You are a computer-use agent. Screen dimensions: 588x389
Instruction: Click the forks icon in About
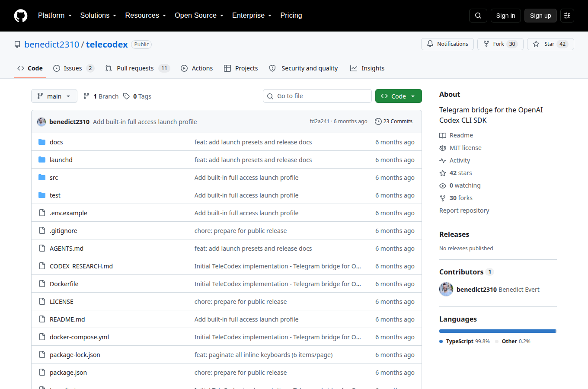click(x=443, y=198)
